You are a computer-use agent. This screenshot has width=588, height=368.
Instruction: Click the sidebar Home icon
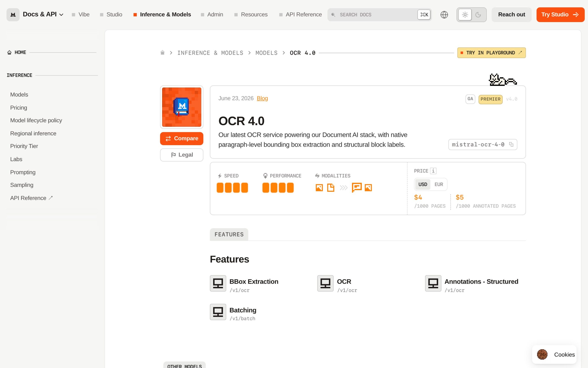point(9,52)
